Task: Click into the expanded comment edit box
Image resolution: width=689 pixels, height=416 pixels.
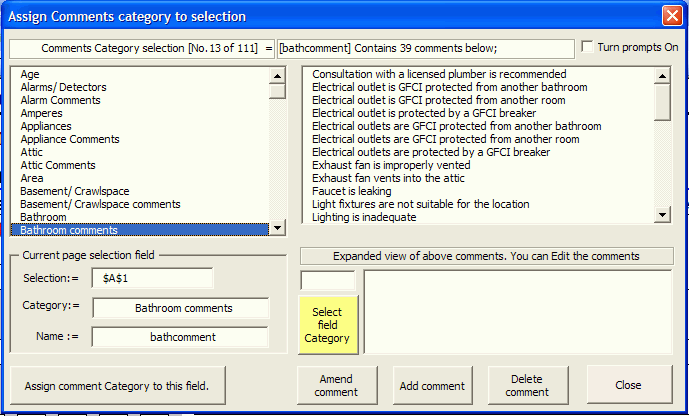Action: point(518,311)
